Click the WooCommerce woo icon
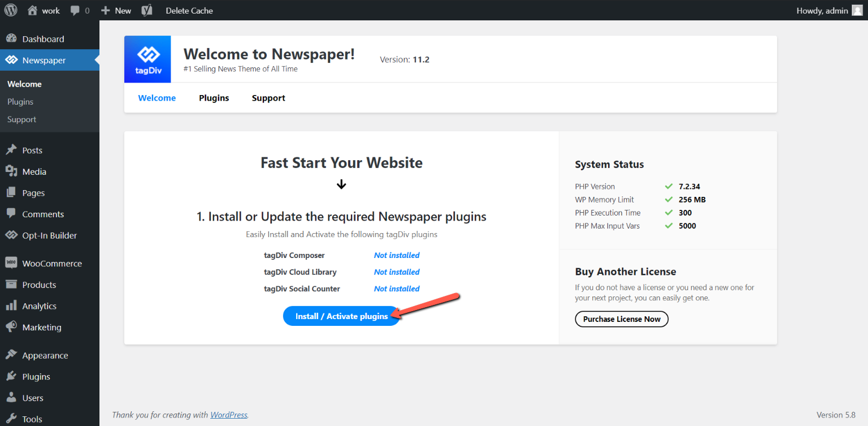Viewport: 868px width, 426px height. [x=11, y=263]
